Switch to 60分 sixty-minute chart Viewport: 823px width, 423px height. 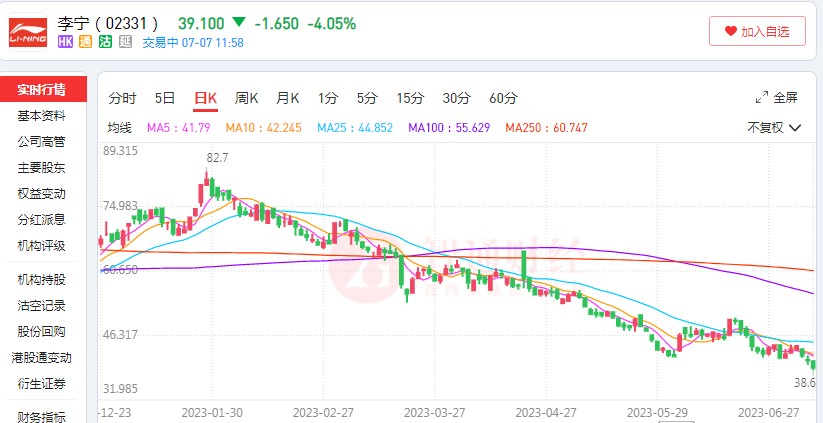click(x=503, y=98)
